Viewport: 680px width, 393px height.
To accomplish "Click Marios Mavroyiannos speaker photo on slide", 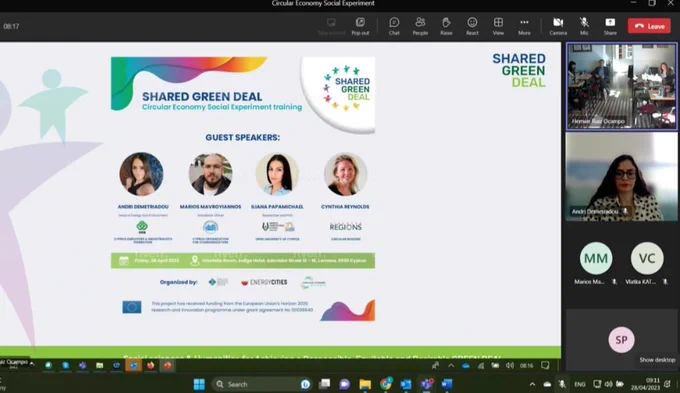I will coord(210,174).
